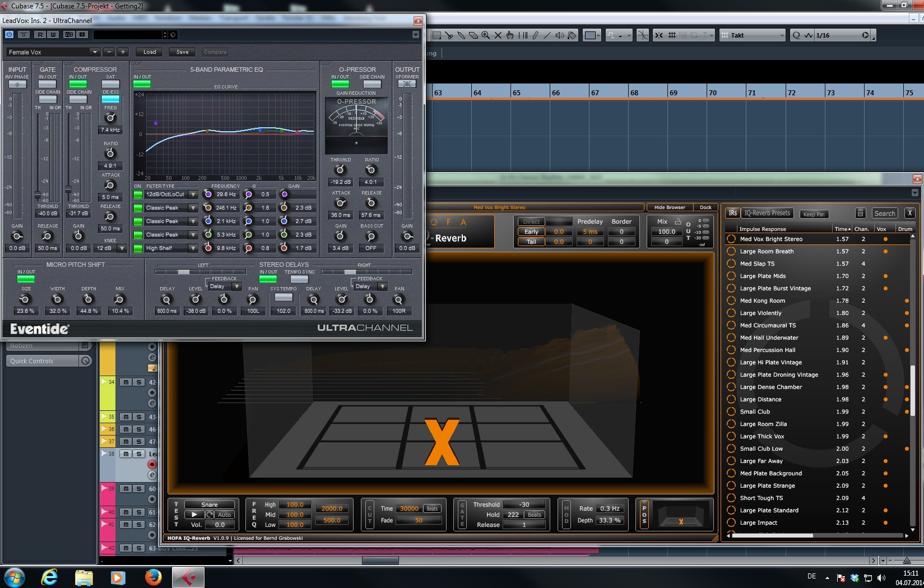Viewport: 924px width, 588px height.
Task: Toggle O-Pressor IN/OUT switch
Action: (340, 84)
